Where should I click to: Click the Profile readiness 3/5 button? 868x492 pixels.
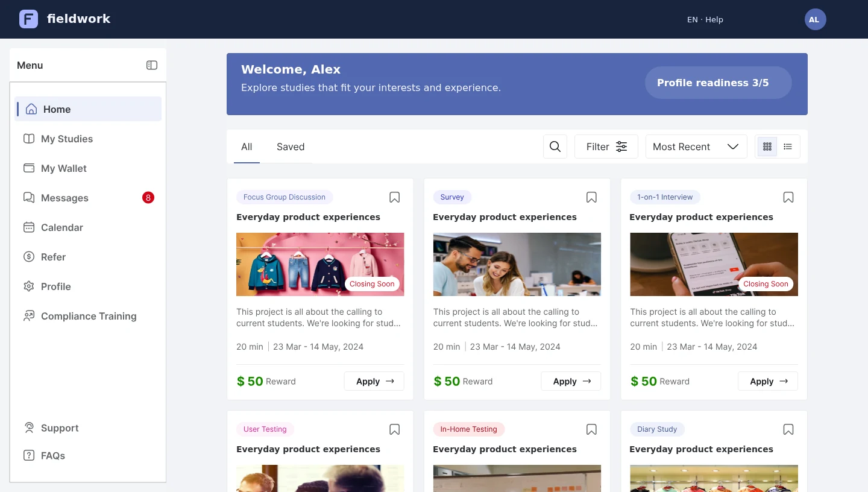pyautogui.click(x=718, y=83)
